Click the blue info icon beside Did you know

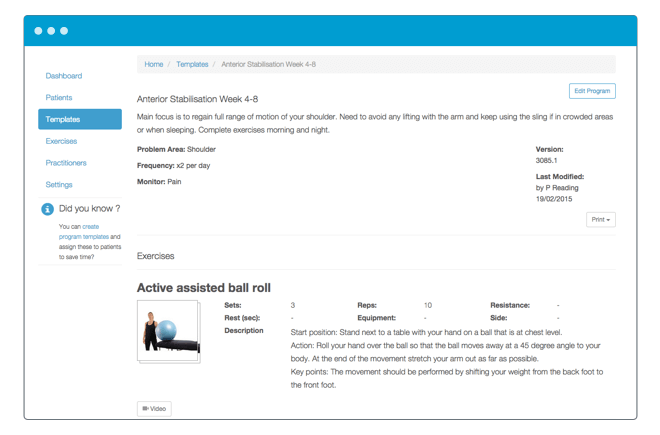coord(47,209)
